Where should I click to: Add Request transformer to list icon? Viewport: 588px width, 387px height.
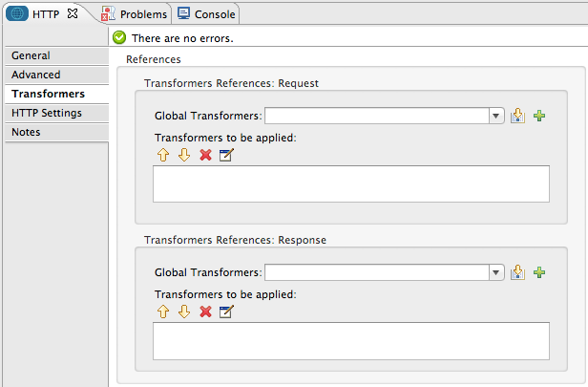click(x=518, y=116)
